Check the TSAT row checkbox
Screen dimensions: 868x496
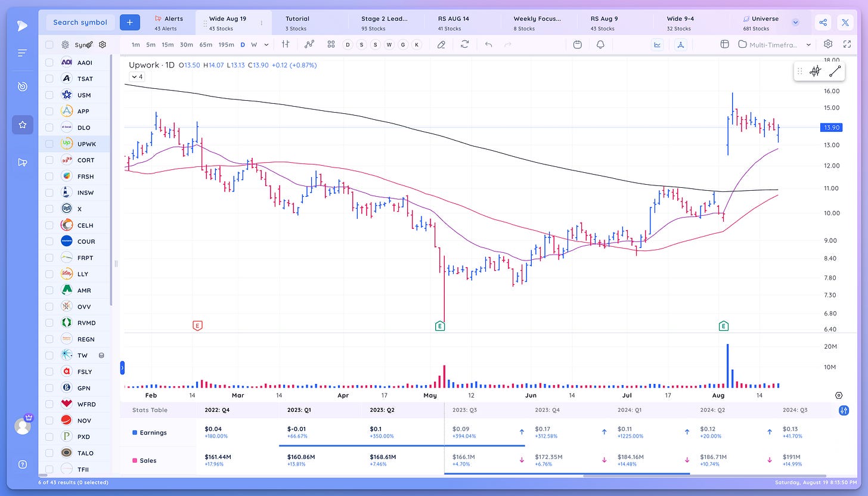[49, 79]
